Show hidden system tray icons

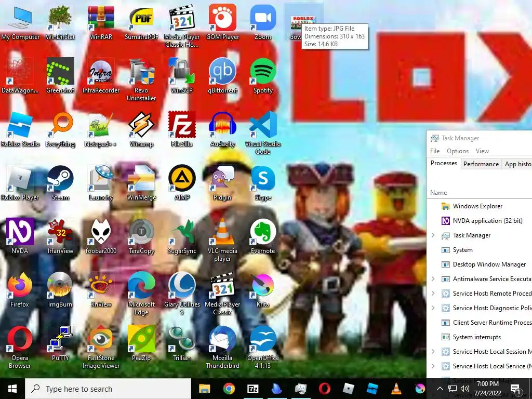pos(440,389)
